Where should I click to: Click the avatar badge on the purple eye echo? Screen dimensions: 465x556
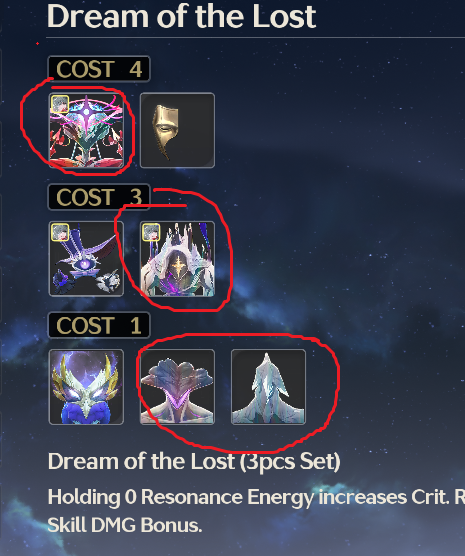pyautogui.click(x=60, y=232)
